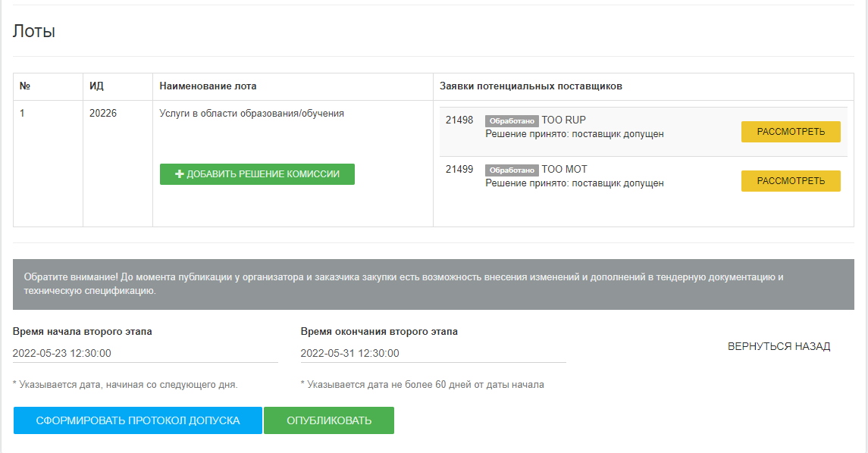This screenshot has height=453, width=868.
Task: Click Рассмотреть for the TOO RUP application
Action: (x=791, y=132)
